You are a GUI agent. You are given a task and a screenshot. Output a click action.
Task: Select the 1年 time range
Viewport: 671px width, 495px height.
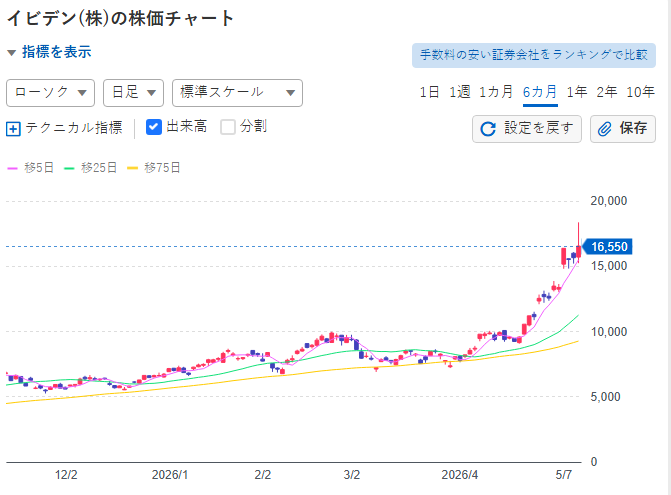[577, 92]
